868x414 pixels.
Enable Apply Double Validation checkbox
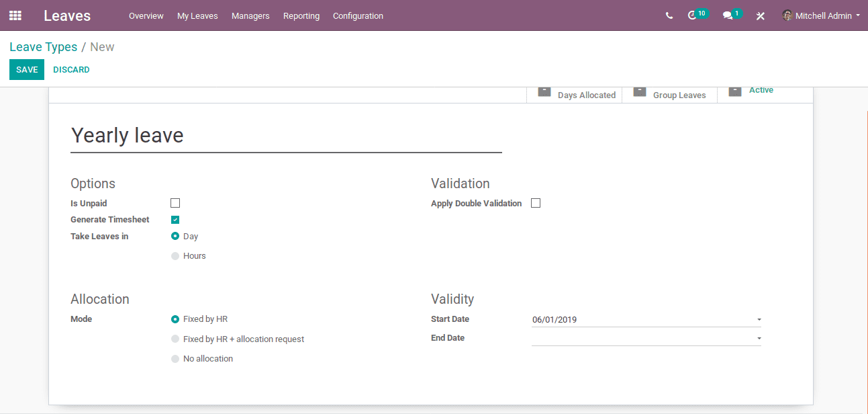click(x=536, y=203)
